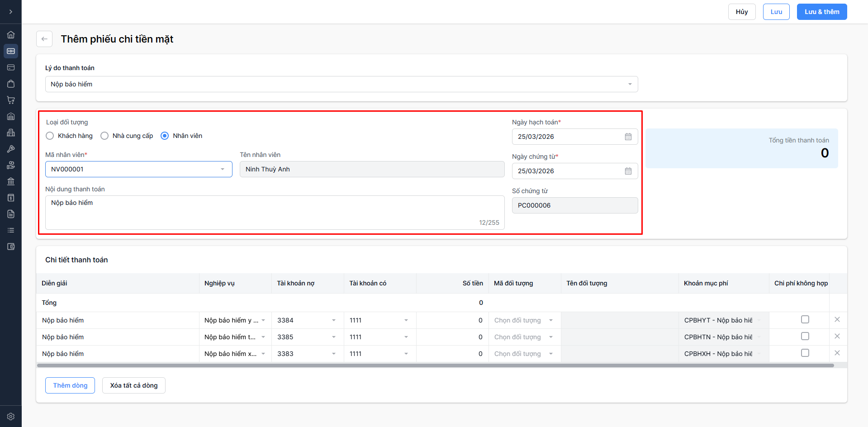
Task: Select the Khách hàng radio button
Action: (x=50, y=136)
